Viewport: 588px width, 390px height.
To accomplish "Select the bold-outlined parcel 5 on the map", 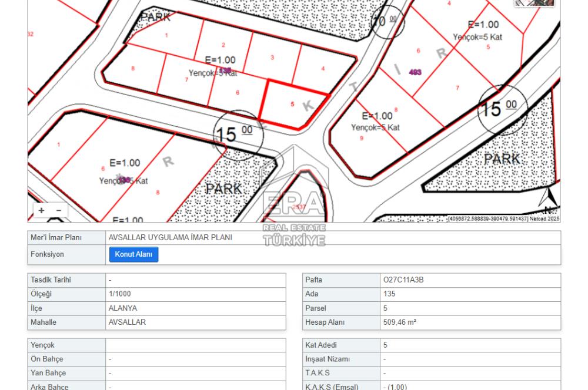I will 293,105.
